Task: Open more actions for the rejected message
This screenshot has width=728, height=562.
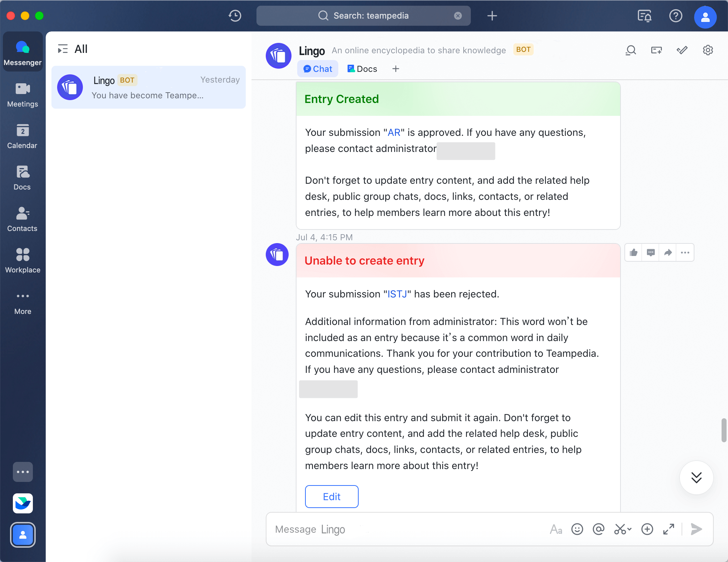Action: pos(685,253)
